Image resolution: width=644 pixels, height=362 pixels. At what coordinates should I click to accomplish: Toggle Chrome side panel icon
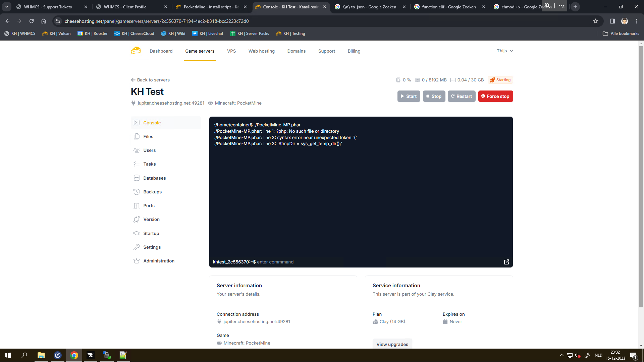pyautogui.click(x=612, y=21)
